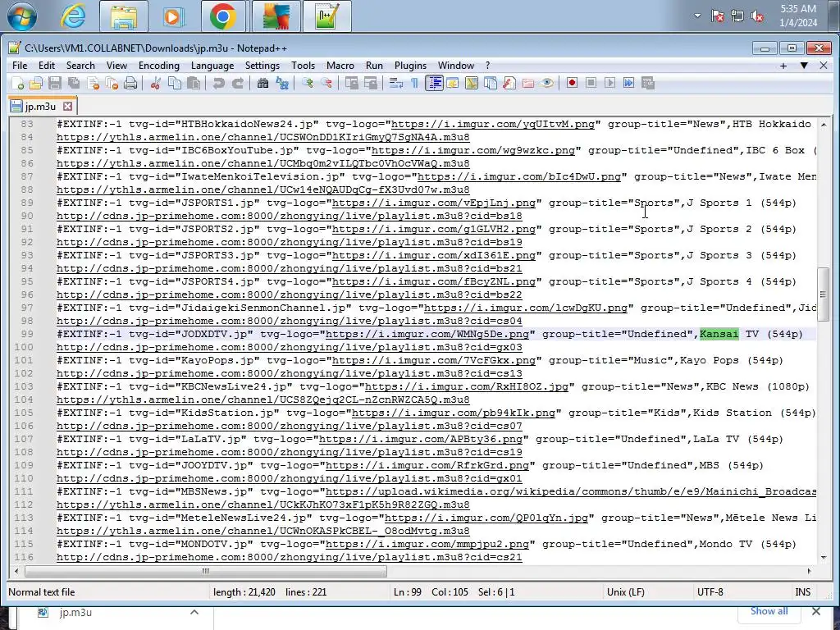This screenshot has width=840, height=630.
Task: Click Show all downloads link
Action: pos(769,611)
